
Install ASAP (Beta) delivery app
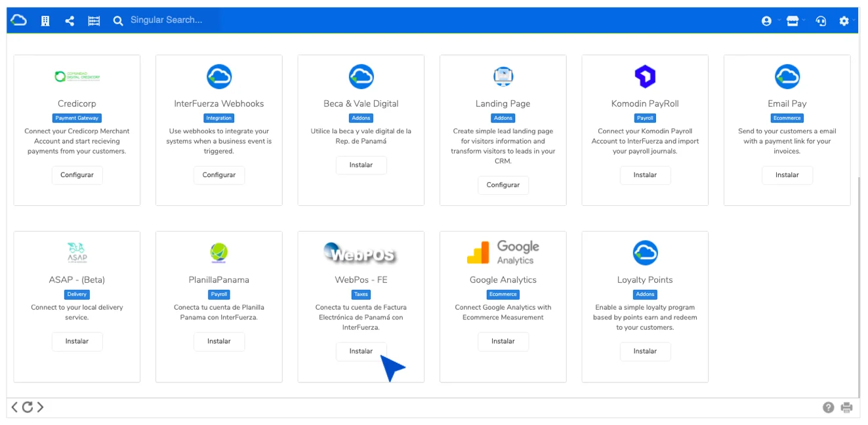(77, 341)
